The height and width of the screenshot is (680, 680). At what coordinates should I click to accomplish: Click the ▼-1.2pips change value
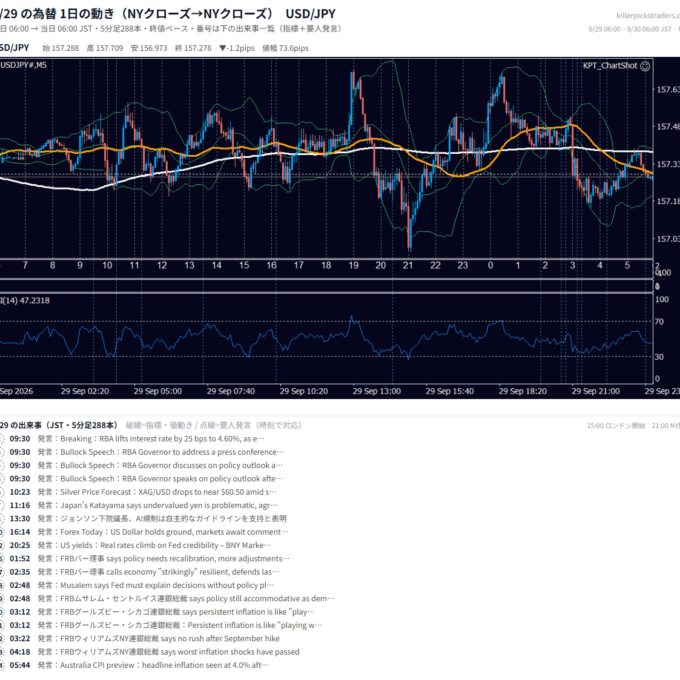point(237,48)
